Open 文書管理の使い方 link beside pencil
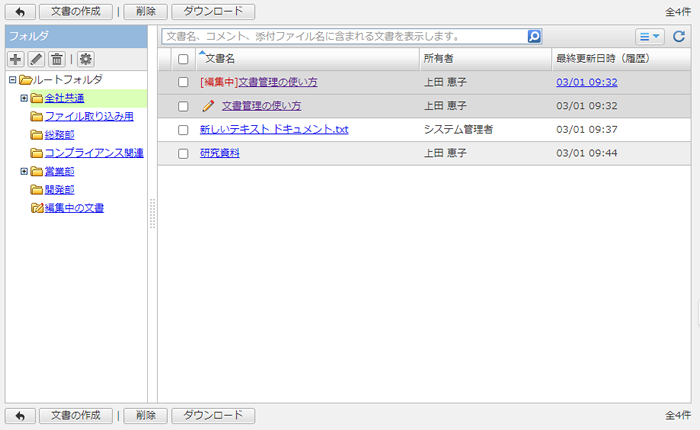 [262, 106]
